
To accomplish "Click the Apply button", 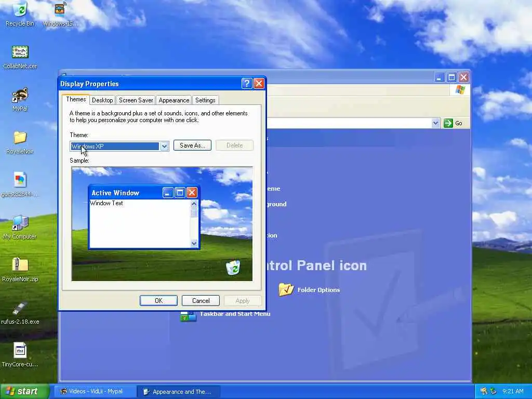I will click(243, 301).
